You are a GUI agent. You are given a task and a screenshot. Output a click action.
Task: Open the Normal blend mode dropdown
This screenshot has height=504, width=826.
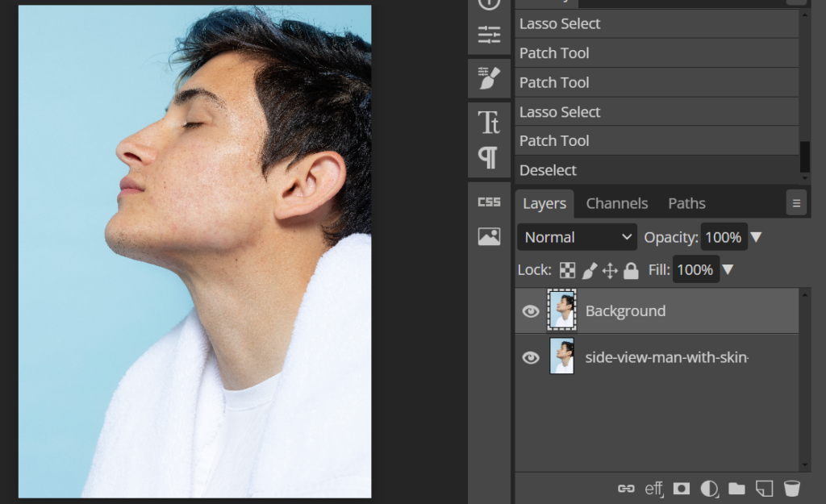coord(578,238)
